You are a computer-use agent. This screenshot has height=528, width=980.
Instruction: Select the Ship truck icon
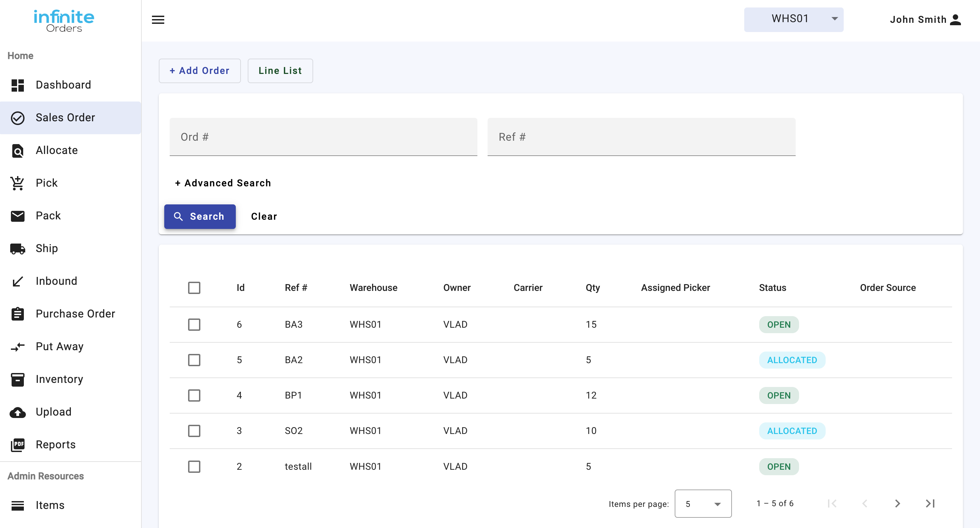coord(17,248)
